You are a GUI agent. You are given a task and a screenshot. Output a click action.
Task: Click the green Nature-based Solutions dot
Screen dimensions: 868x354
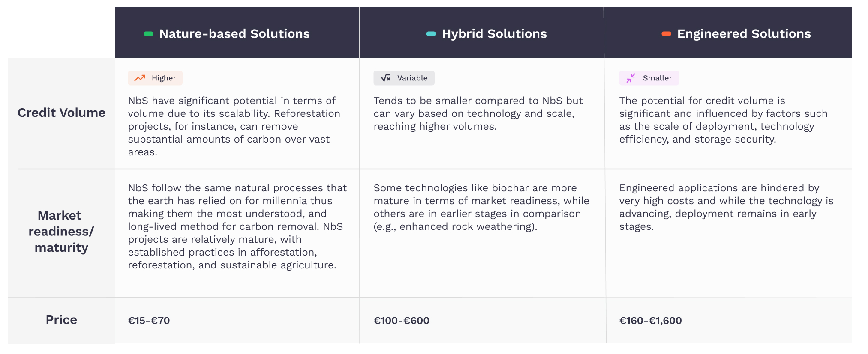148,34
